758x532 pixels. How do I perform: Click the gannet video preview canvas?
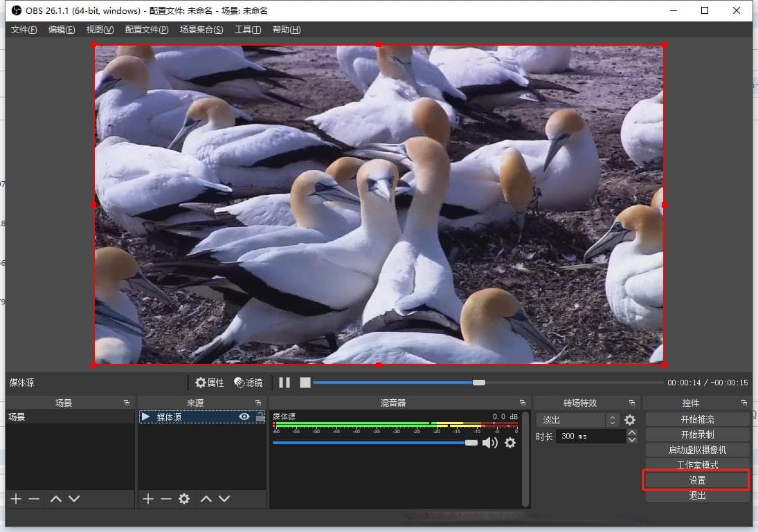coord(379,205)
